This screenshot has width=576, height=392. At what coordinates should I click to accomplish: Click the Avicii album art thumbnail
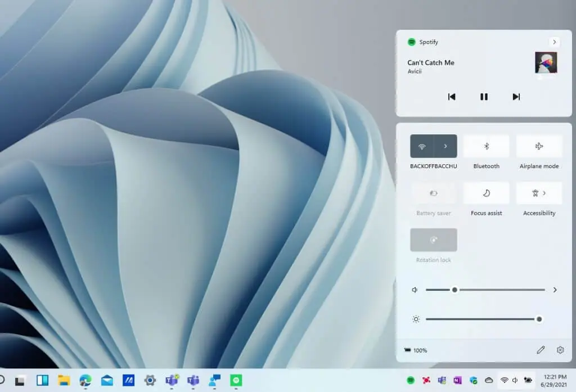[x=546, y=62]
